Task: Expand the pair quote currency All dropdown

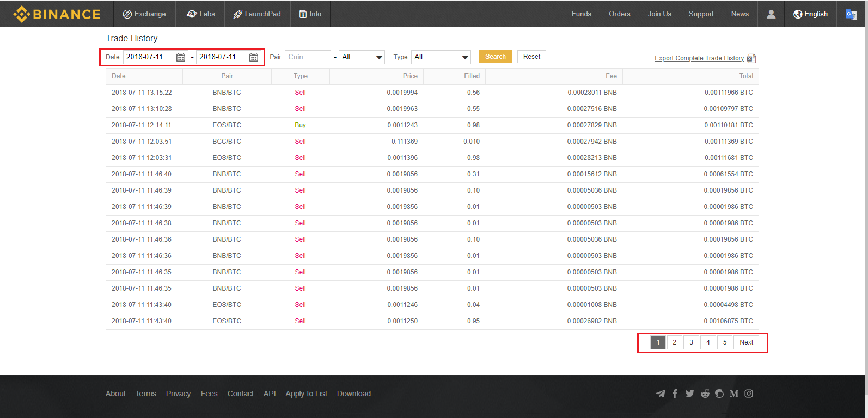Action: tap(362, 57)
